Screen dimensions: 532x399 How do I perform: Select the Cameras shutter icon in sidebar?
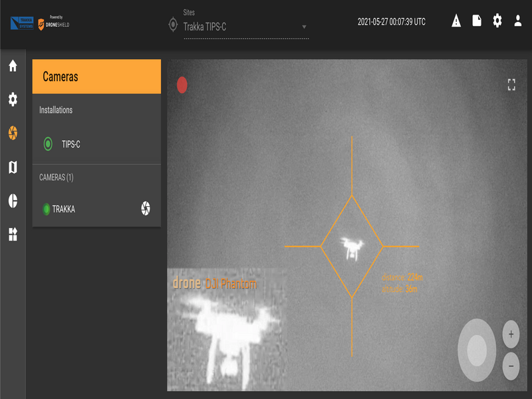13,132
